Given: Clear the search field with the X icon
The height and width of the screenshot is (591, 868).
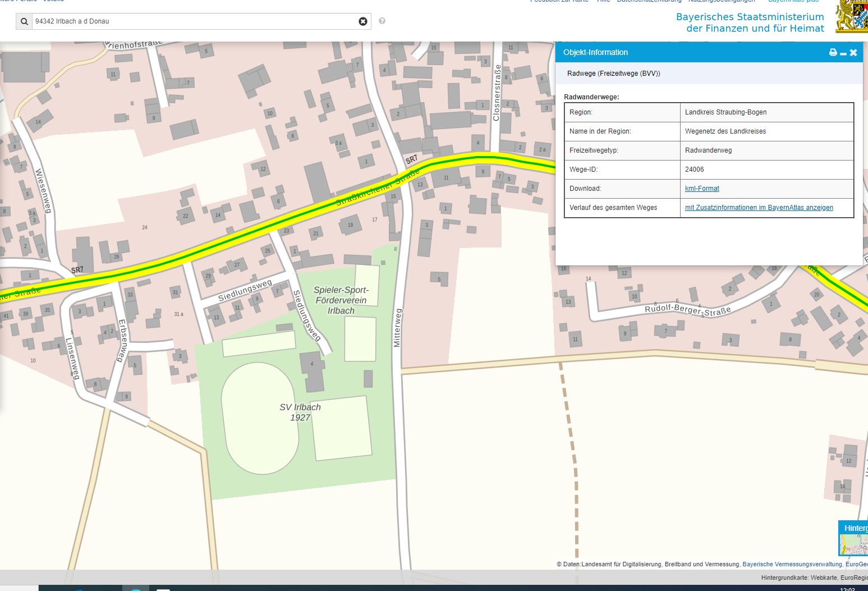Looking at the screenshot, I should click(x=363, y=21).
